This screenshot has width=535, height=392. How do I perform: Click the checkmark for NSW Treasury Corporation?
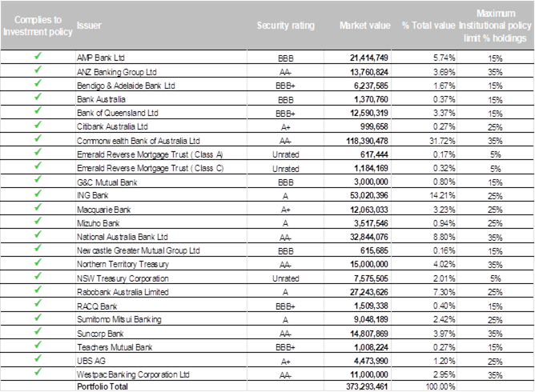click(x=38, y=276)
